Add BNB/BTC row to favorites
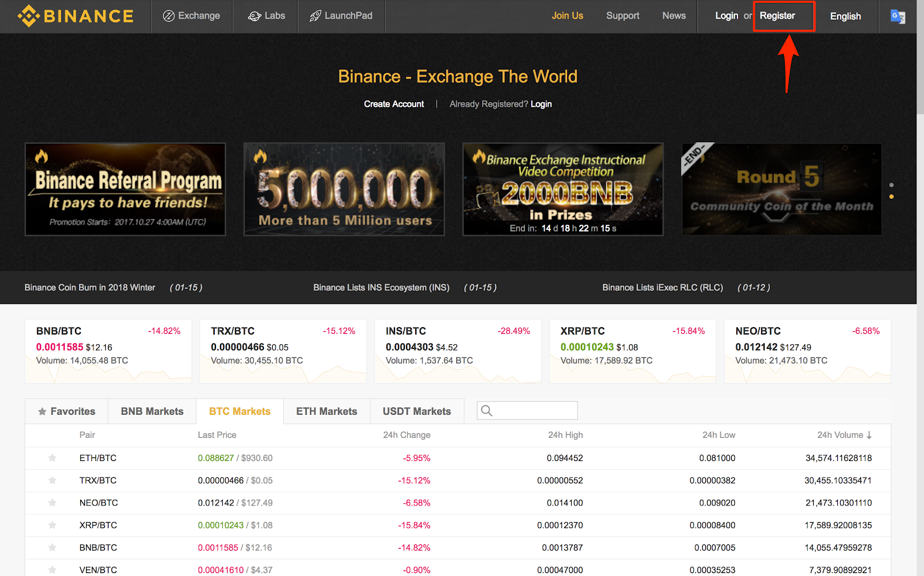The width and height of the screenshot is (924, 576). (x=53, y=548)
